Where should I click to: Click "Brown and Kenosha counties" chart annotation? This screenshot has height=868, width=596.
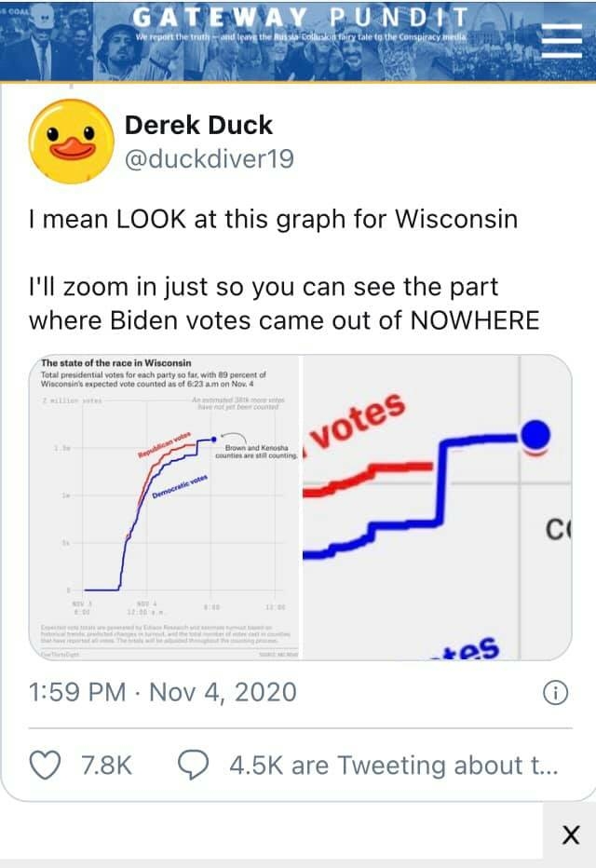click(253, 452)
